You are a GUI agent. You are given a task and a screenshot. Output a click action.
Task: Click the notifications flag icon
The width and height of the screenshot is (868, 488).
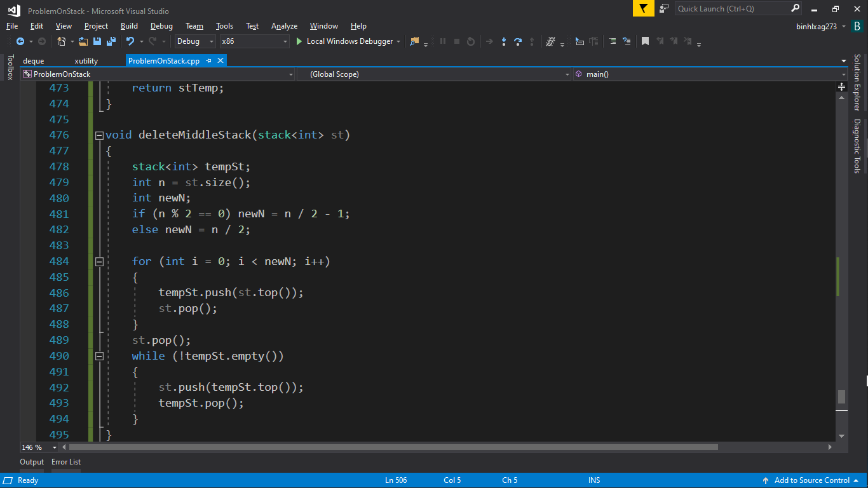click(x=643, y=8)
